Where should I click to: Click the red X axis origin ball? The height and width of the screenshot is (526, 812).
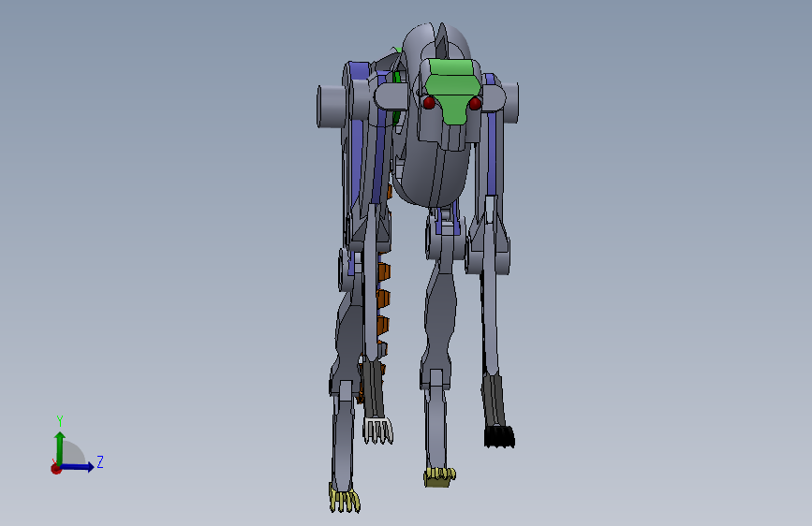(56, 469)
